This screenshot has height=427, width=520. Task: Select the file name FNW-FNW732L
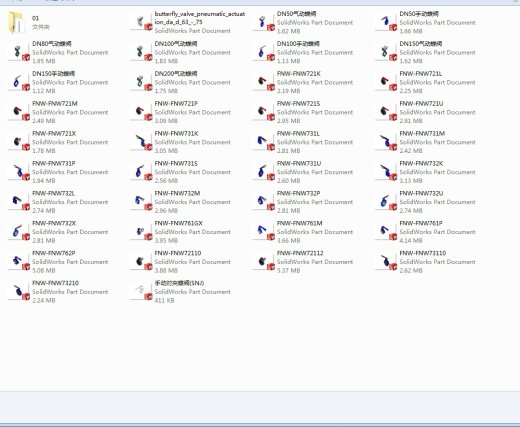pos(53,193)
